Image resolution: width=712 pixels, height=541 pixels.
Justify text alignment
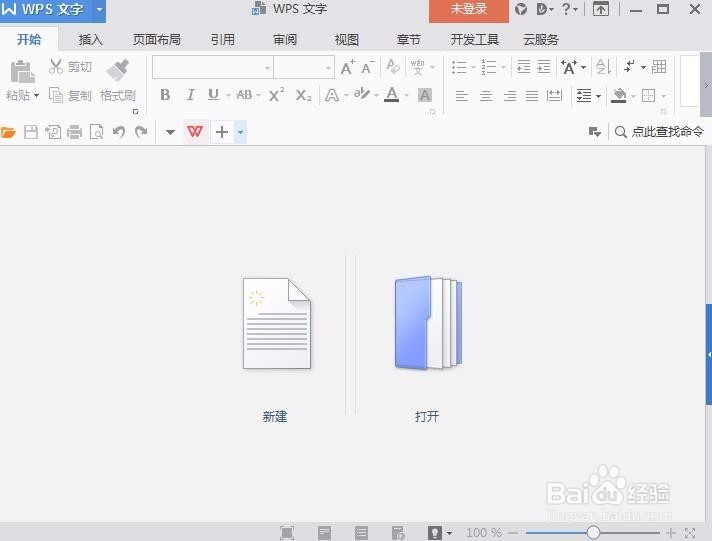[x=532, y=96]
